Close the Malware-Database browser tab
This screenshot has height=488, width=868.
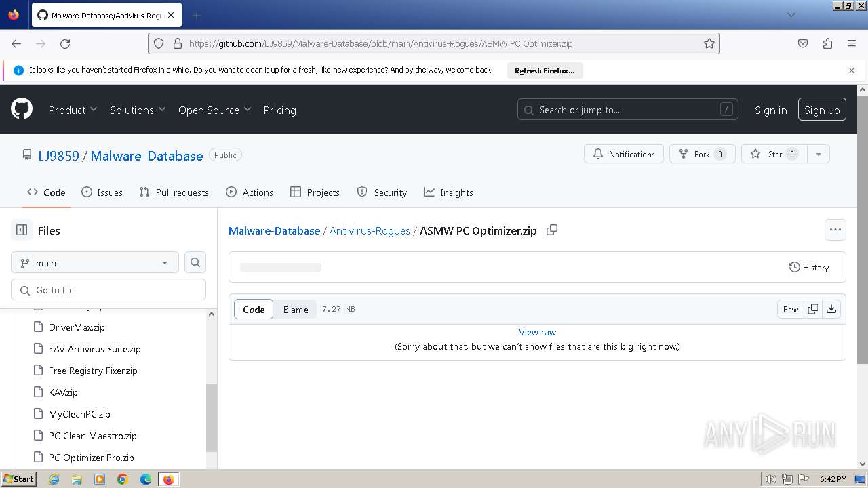point(170,15)
